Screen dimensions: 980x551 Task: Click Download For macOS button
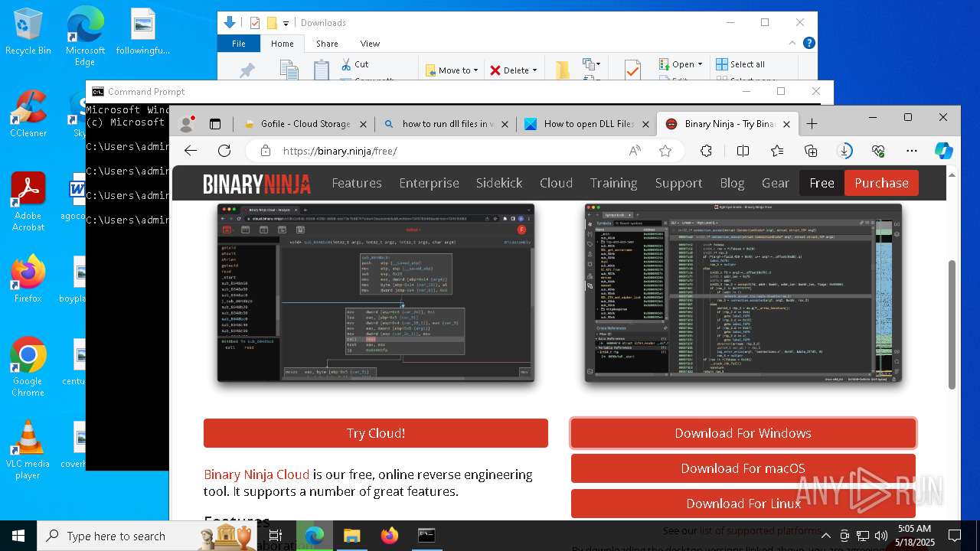743,468
